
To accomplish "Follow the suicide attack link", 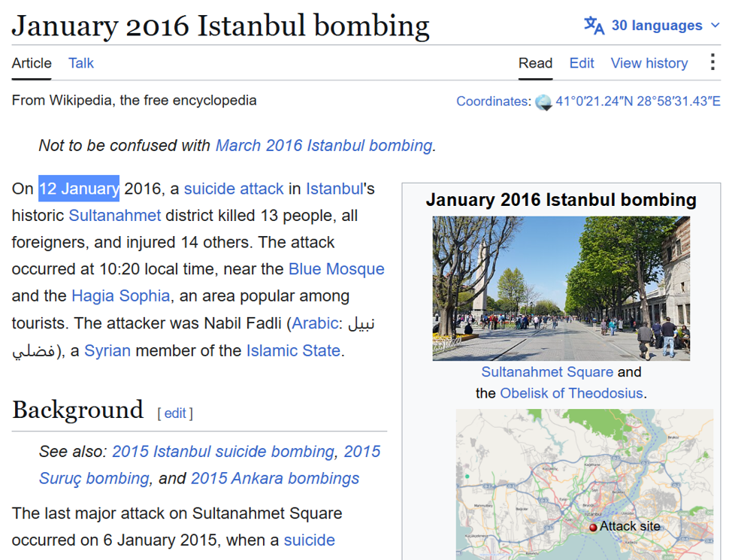I will (x=234, y=189).
